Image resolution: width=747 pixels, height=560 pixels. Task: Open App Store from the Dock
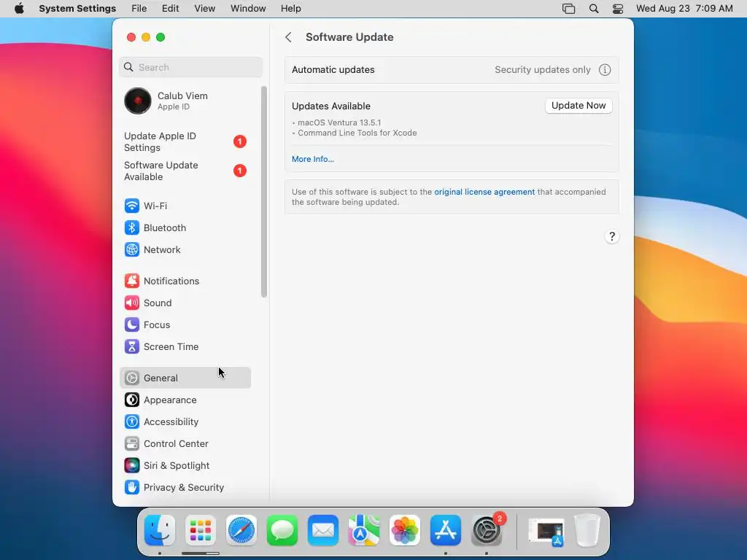pyautogui.click(x=446, y=530)
